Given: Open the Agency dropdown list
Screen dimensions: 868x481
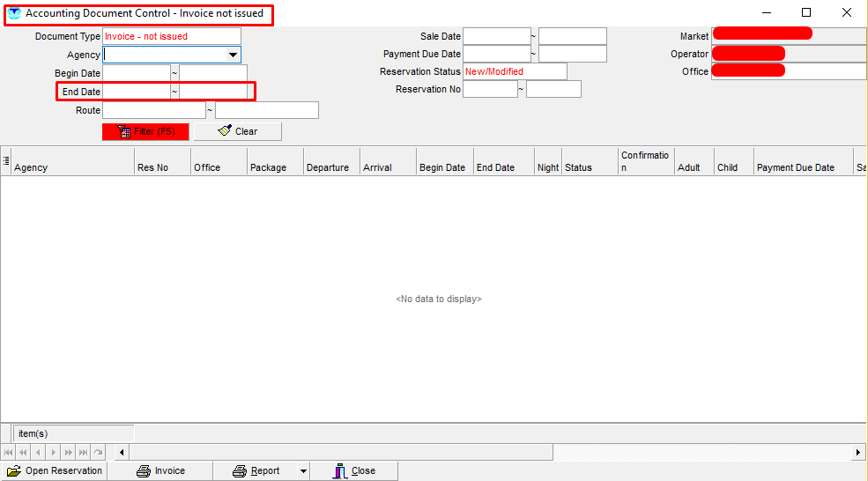Looking at the screenshot, I should (x=233, y=55).
